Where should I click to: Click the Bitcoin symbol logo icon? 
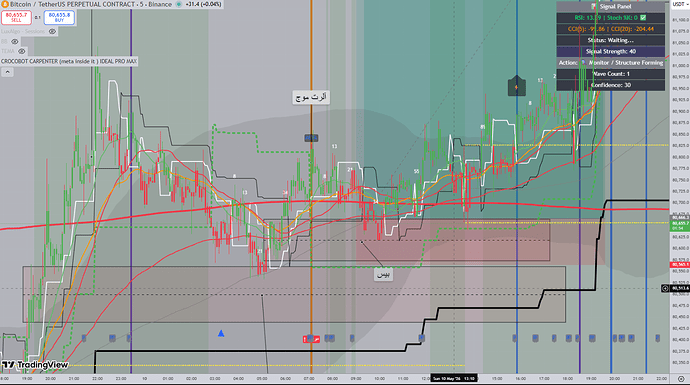click(x=5, y=4)
